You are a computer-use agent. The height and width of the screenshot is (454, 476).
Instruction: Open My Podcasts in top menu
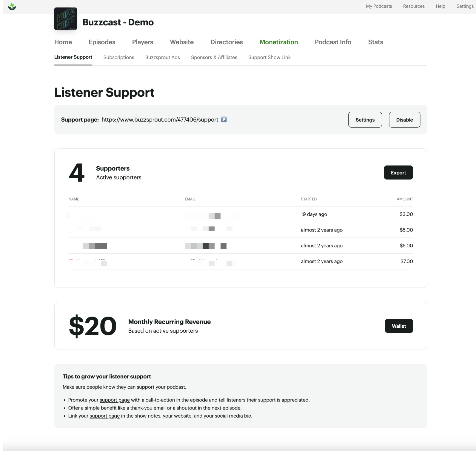coord(379,6)
